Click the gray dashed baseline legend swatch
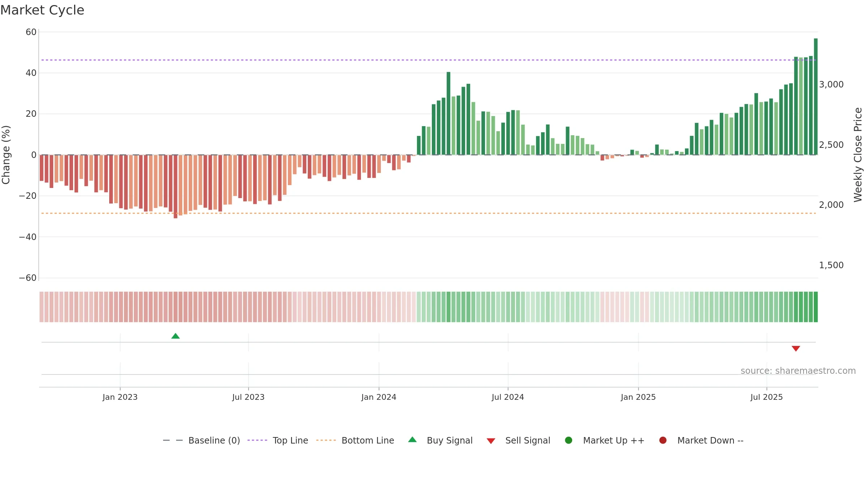This screenshot has width=868, height=488. (x=173, y=440)
